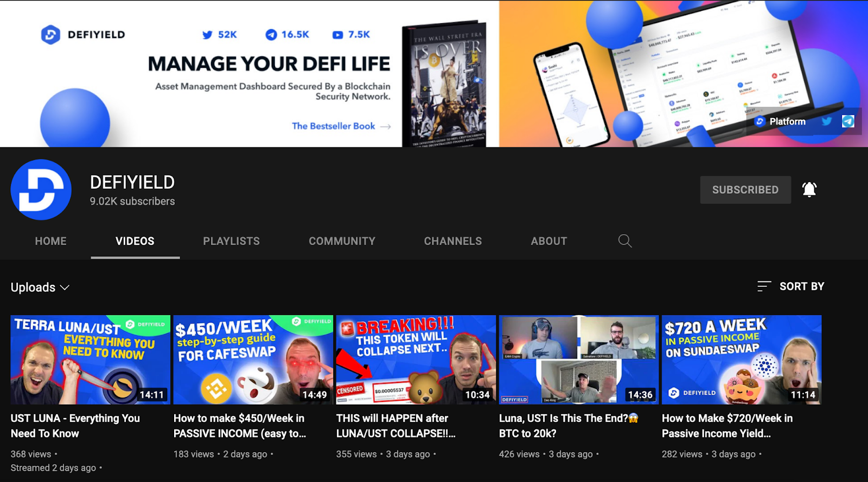Open the SORT BY menu
Image resolution: width=868 pixels, height=482 pixels.
(x=791, y=286)
